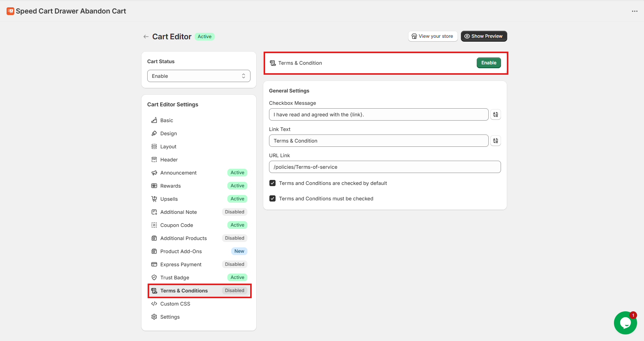
Task: Click the Trust Badge shield icon
Action: click(154, 277)
